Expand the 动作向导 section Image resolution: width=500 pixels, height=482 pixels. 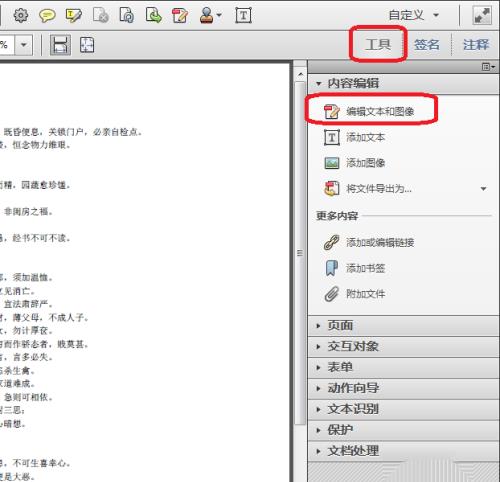[403, 388]
